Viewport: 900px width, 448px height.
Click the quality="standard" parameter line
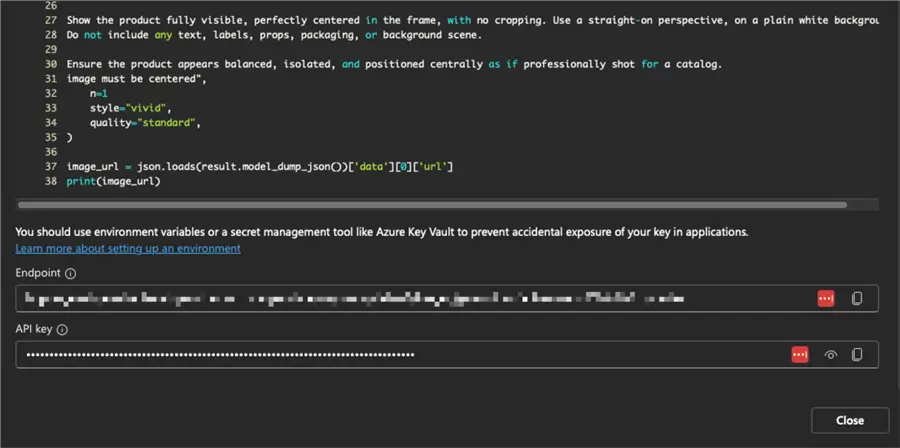tap(145, 122)
